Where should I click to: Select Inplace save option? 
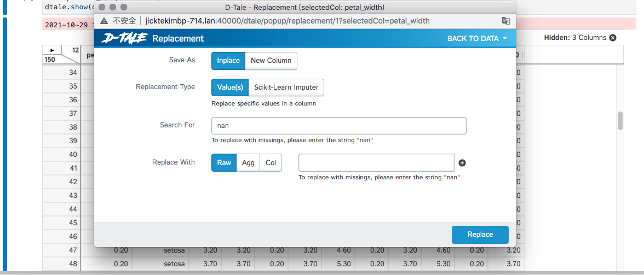point(228,61)
